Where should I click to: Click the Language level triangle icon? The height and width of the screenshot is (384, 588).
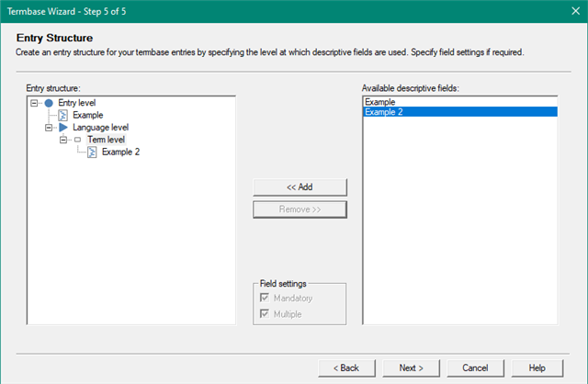point(62,128)
